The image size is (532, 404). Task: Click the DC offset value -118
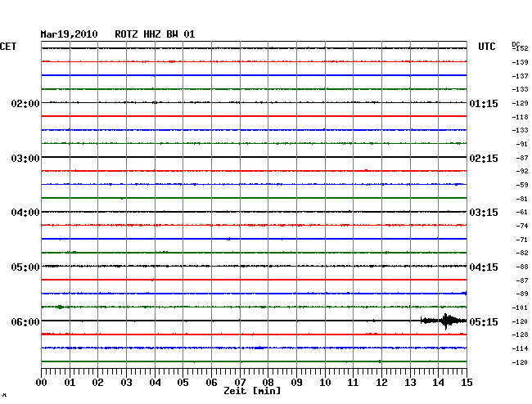click(520, 117)
